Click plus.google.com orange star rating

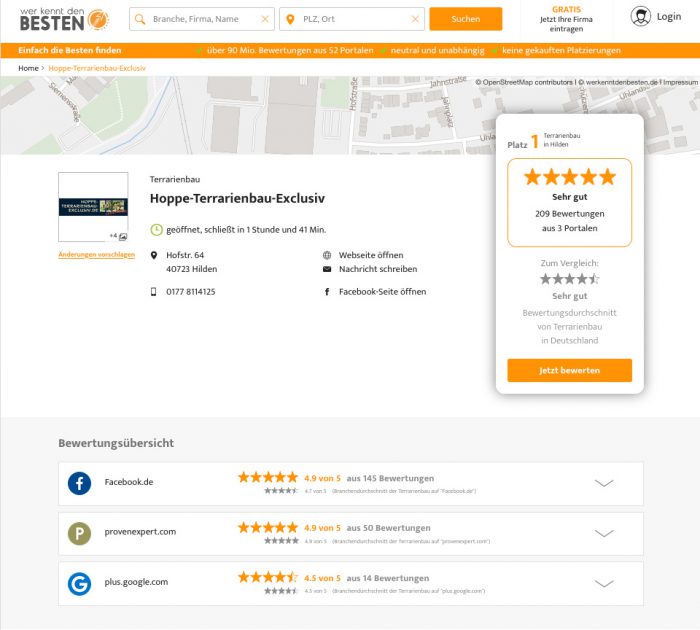268,578
